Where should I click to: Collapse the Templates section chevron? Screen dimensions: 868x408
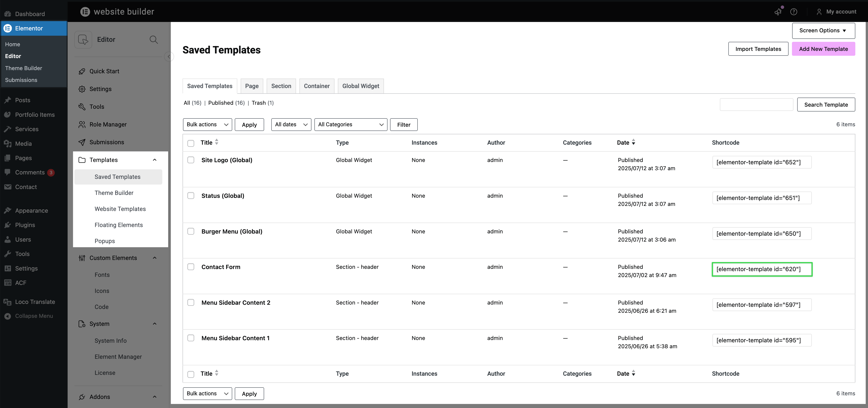click(155, 160)
